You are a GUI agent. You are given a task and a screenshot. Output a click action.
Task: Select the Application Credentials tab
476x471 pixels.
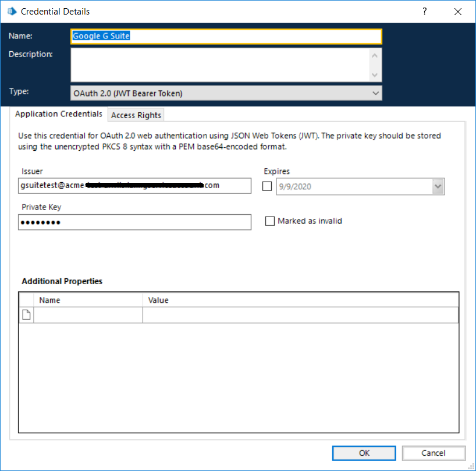[59, 114]
